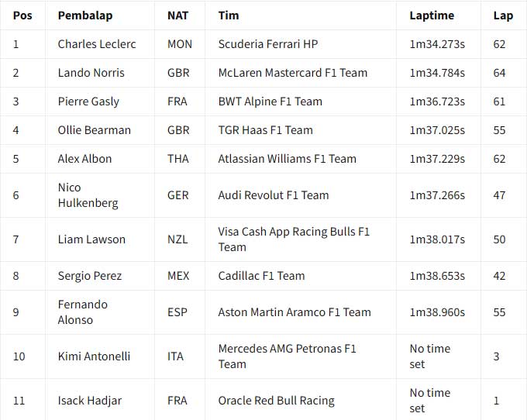Screen dimensions: 527x420
Task: Click the Pos column header
Action: pyautogui.click(x=22, y=15)
